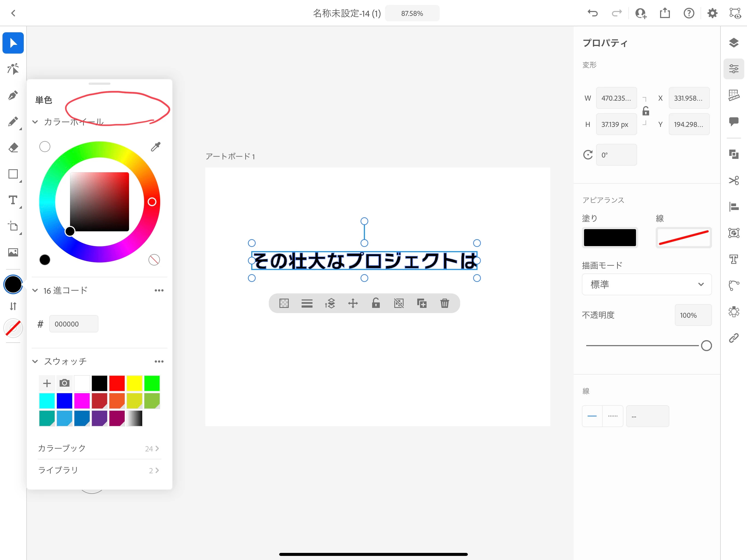Delete selection with trash icon

[x=444, y=303]
